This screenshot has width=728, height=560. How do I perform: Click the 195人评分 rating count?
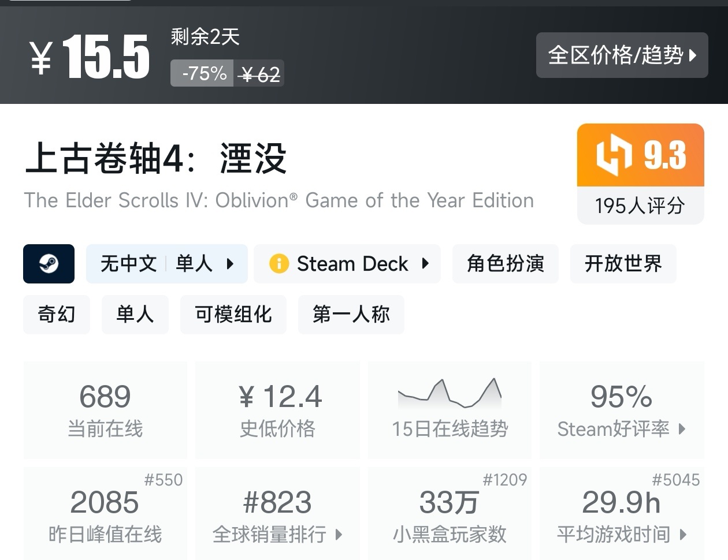[x=640, y=206]
